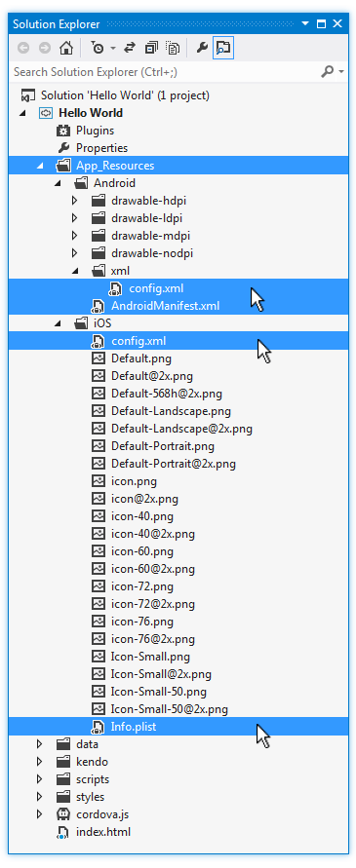This screenshot has height=868, width=356.
Task: Click the Collapse All toolbar icon
Action: [x=151, y=48]
